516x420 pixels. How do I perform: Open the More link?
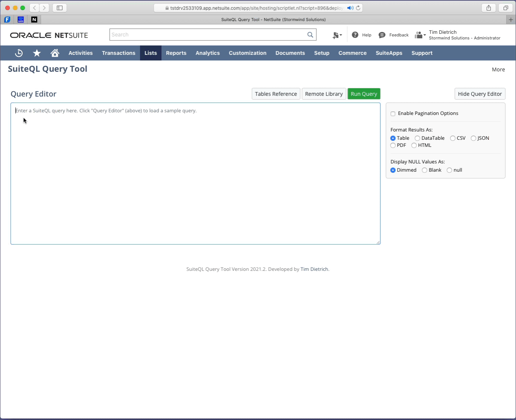coord(498,69)
